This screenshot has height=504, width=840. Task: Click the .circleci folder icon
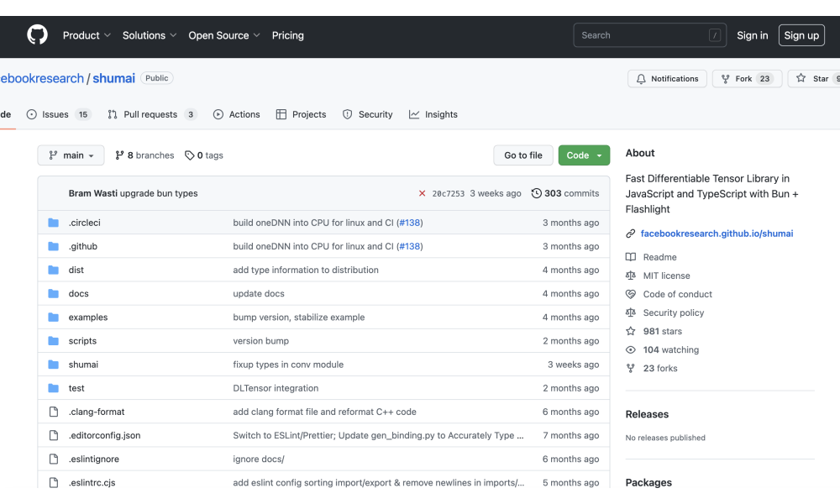pyautogui.click(x=54, y=223)
